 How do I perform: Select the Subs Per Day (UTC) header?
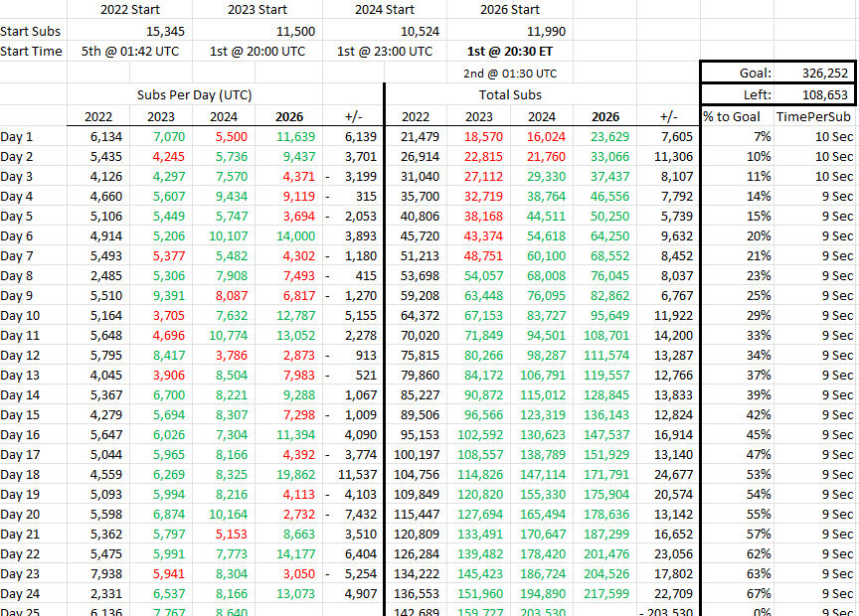click(195, 94)
